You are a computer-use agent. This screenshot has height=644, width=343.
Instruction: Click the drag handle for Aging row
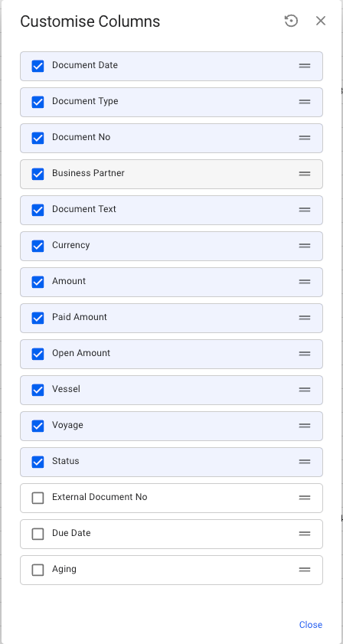(x=305, y=570)
